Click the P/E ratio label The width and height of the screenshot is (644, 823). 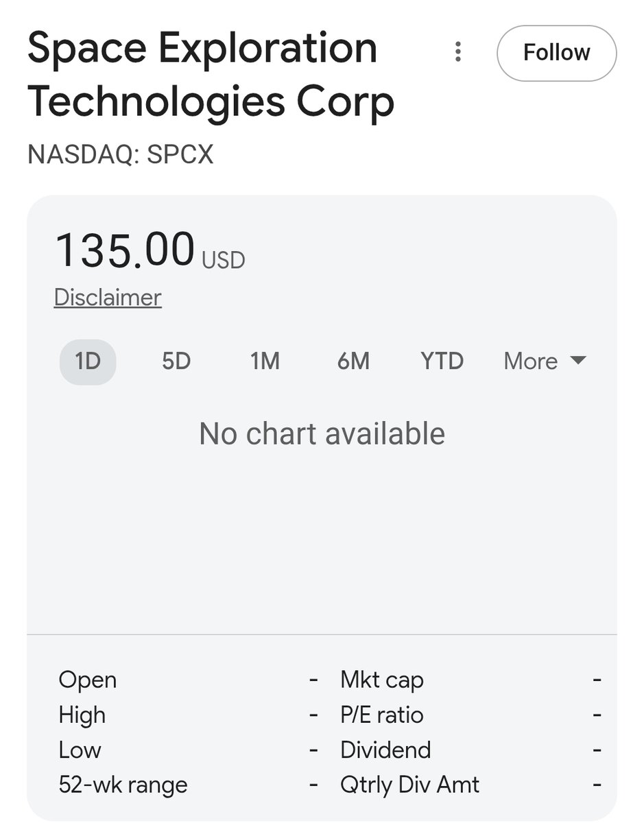pyautogui.click(x=382, y=715)
